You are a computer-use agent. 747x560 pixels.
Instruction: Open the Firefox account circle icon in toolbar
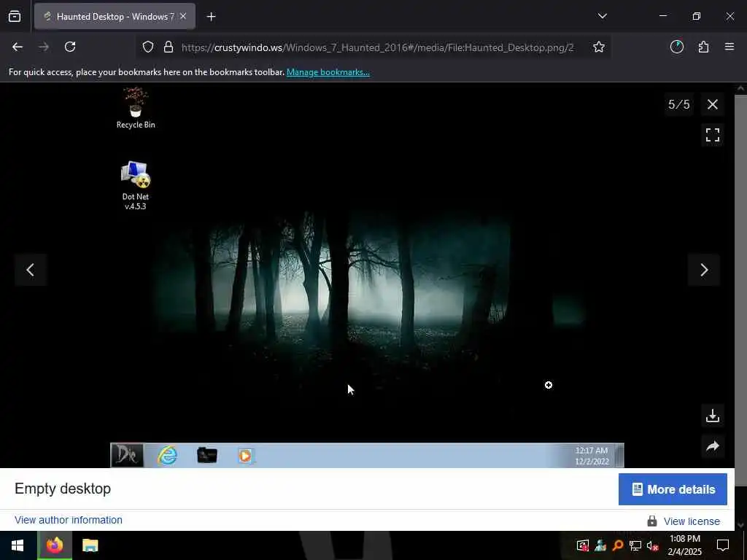pyautogui.click(x=677, y=47)
